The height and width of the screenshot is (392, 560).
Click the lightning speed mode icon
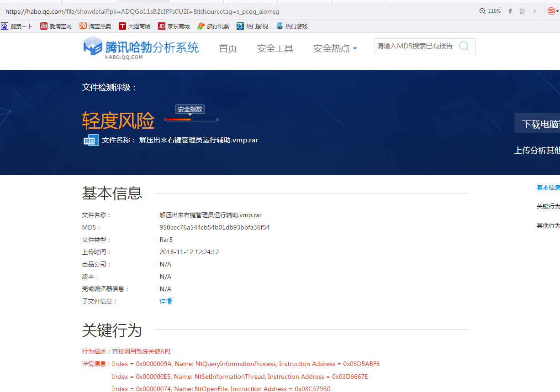[x=511, y=11]
